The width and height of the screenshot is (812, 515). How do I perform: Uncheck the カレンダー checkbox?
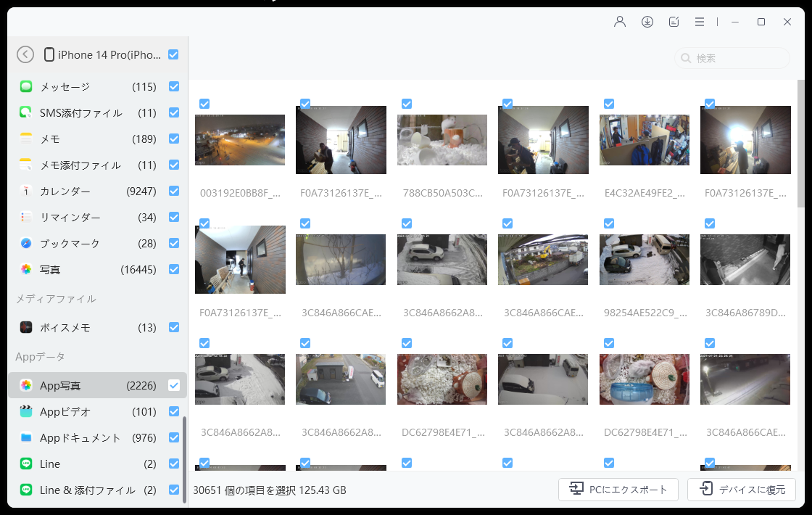pos(174,191)
